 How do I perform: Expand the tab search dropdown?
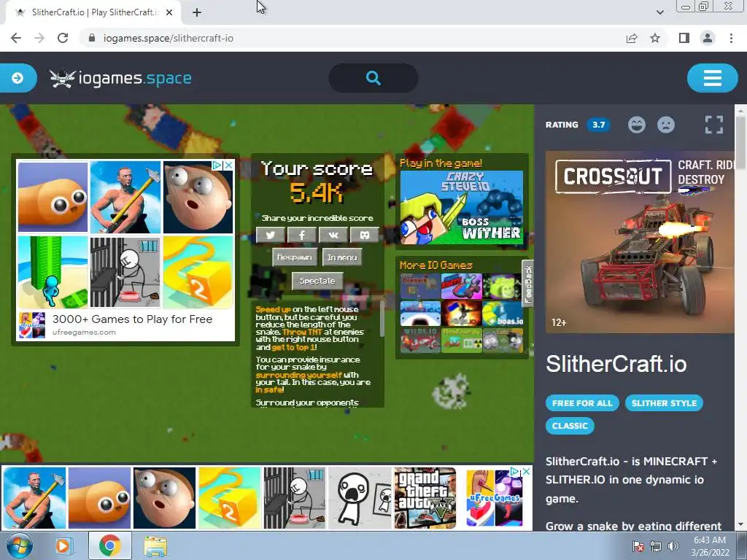pos(659,12)
